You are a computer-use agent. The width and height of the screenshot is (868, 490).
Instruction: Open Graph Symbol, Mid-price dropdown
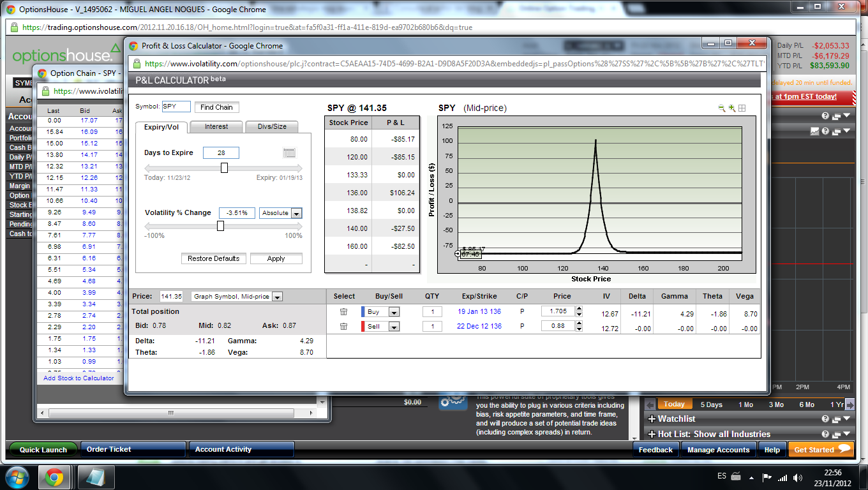(277, 297)
